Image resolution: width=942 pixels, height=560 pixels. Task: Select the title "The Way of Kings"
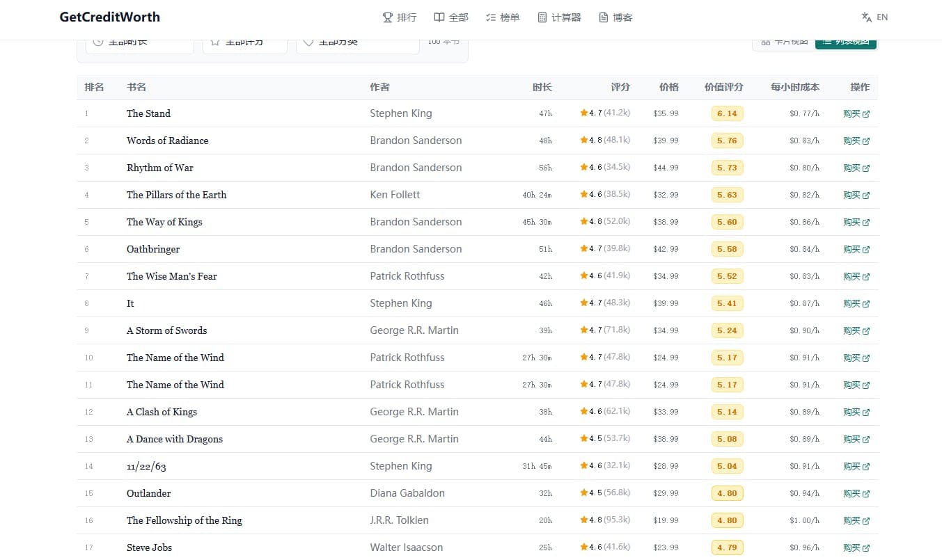point(164,222)
